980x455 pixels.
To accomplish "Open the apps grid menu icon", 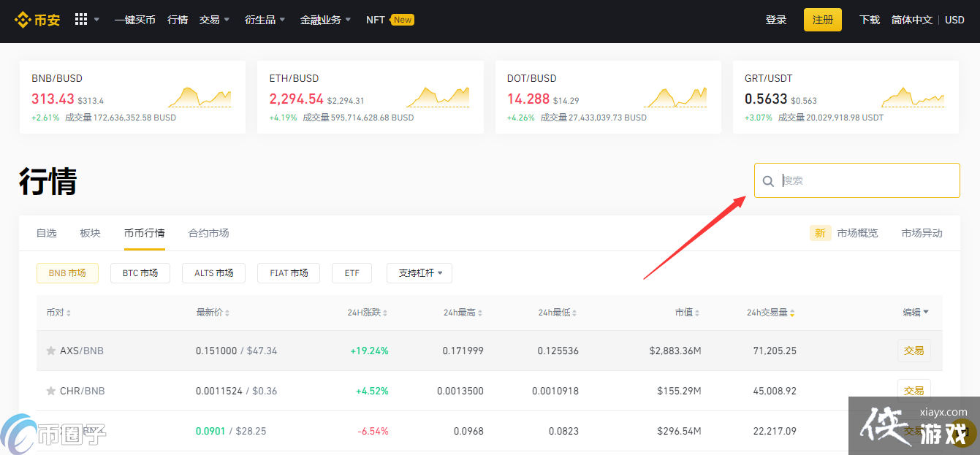I will pyautogui.click(x=81, y=20).
